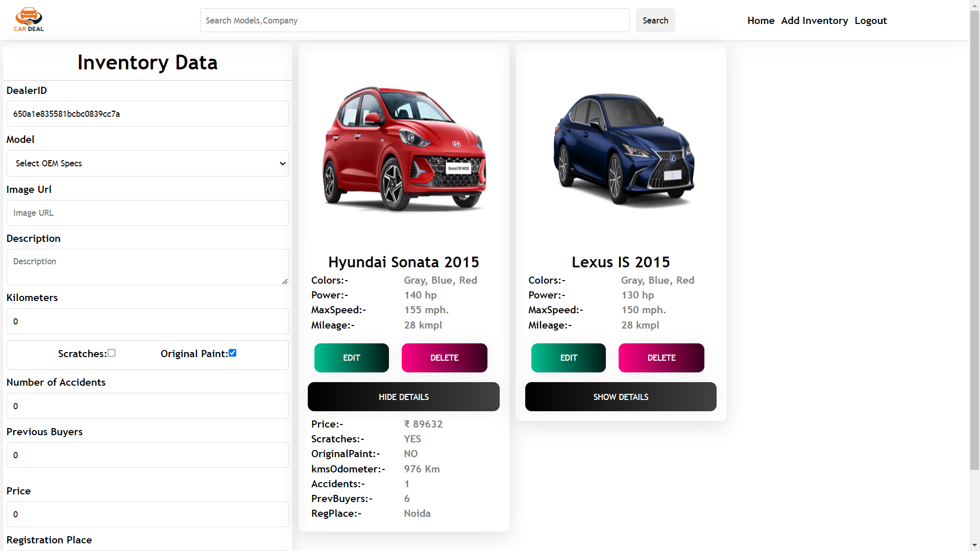Screen dimensions: 980x551
Task: Edit the Hyundai Sonata 2015 listing
Action: (351, 358)
